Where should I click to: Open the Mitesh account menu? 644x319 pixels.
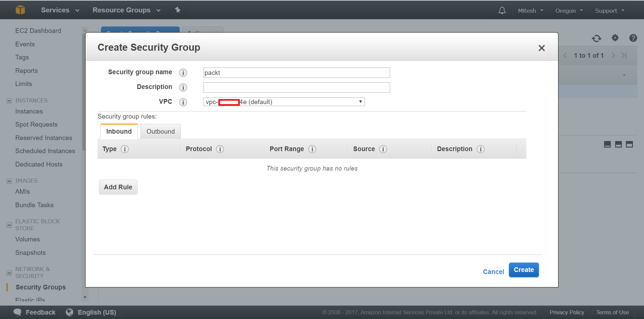[x=531, y=11]
